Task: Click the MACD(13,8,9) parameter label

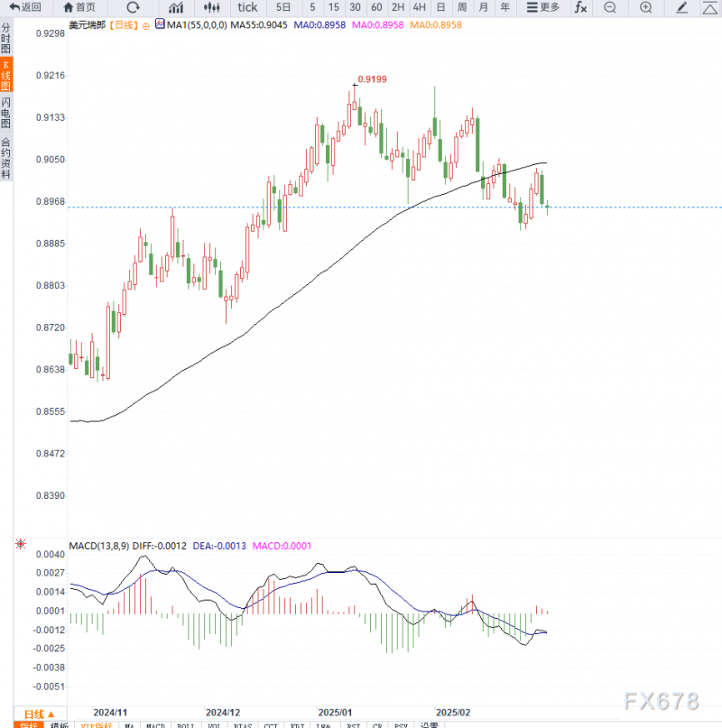Action: (x=99, y=546)
